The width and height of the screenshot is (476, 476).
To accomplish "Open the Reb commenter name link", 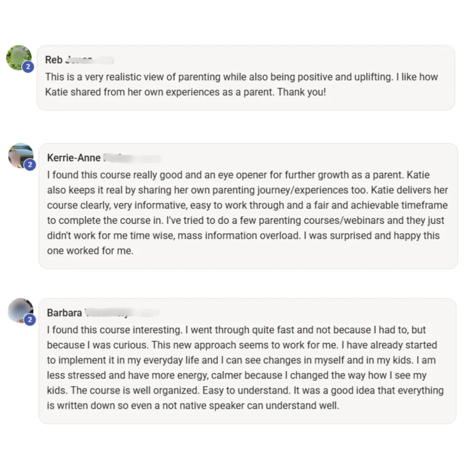I will (x=54, y=60).
